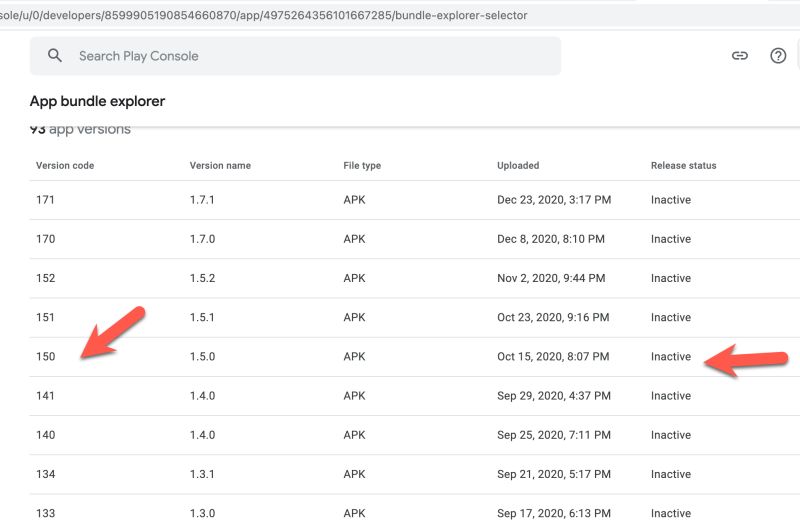The height and width of the screenshot is (524, 800).
Task: Open version code 171 row
Action: point(414,200)
